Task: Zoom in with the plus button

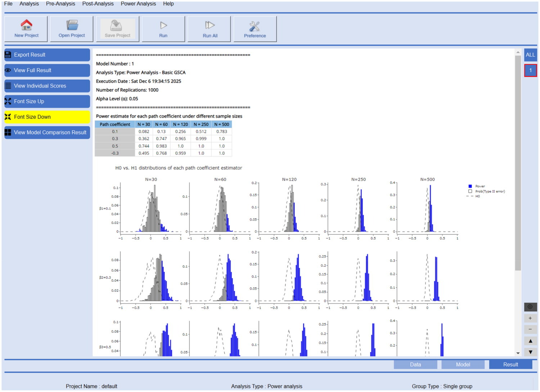Action: point(530,318)
